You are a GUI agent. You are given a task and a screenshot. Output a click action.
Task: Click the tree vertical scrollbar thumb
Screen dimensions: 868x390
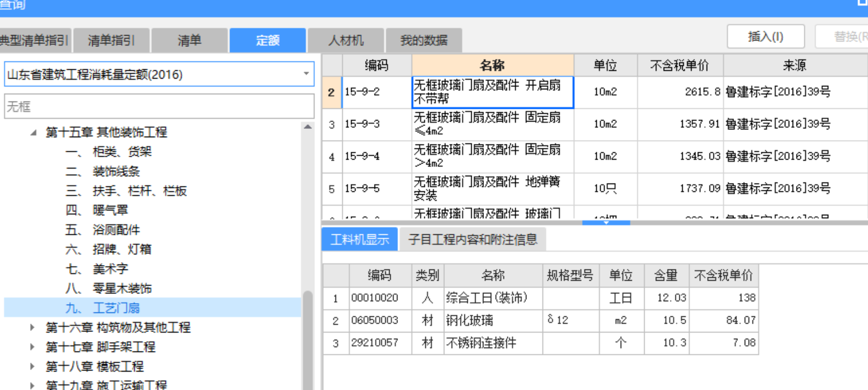308,340
